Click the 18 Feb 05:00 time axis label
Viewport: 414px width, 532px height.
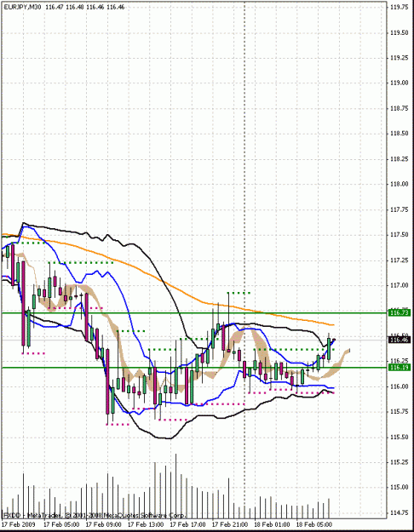(x=314, y=524)
